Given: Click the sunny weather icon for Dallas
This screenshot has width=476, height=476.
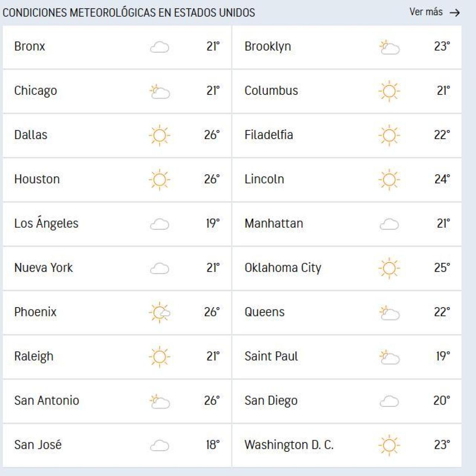Looking at the screenshot, I should click(x=159, y=135).
